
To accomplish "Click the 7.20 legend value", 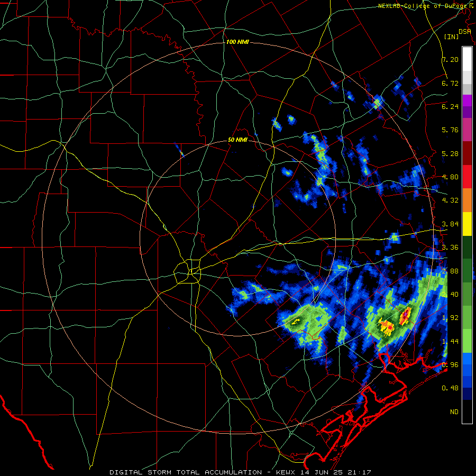I will pos(450,59).
